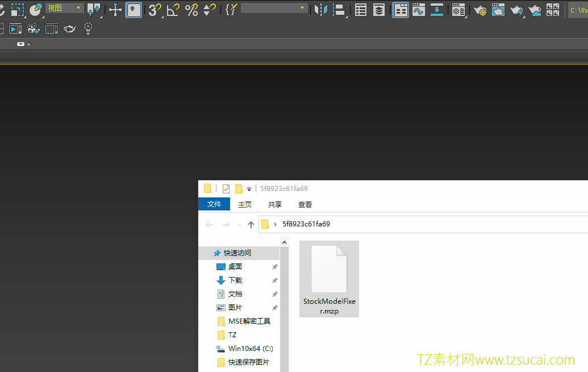
Task: Open 桌面 in the navigation pane
Action: (x=235, y=267)
